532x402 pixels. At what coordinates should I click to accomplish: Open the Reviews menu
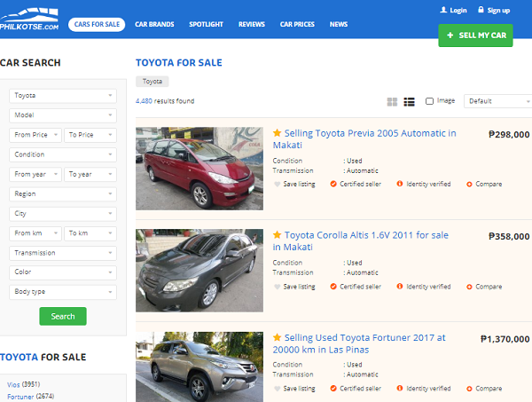[x=252, y=25]
